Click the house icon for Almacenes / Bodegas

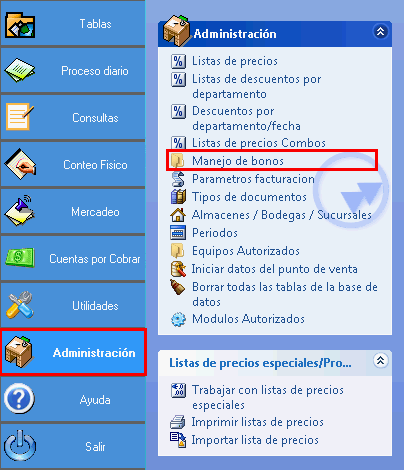click(x=178, y=215)
